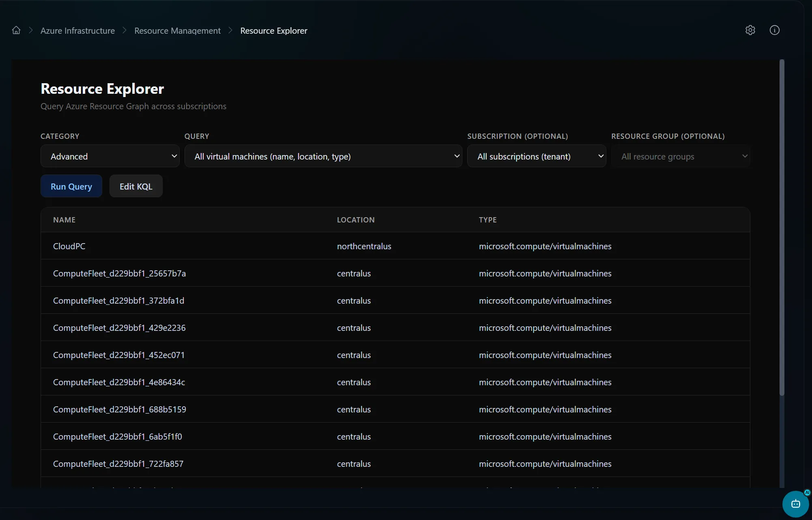Select ComputeFleet_d229bbf1_722fa857
This screenshot has width=812, height=520.
point(118,464)
